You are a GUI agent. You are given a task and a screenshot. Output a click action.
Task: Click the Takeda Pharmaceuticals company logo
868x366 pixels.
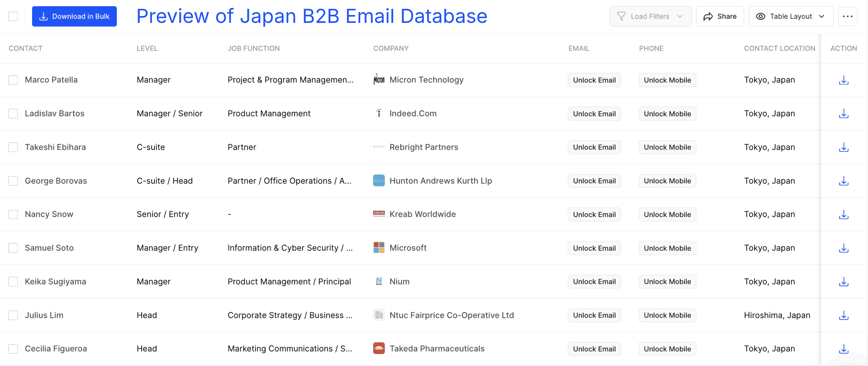[x=379, y=348]
